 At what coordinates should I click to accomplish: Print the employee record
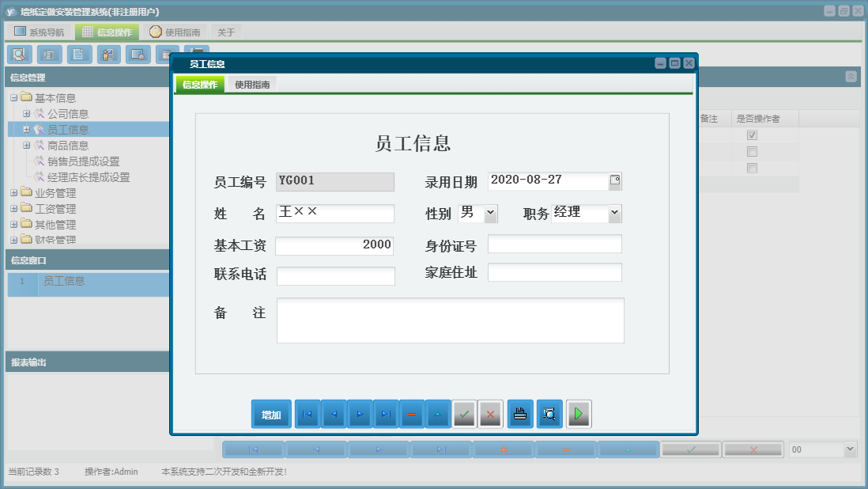pyautogui.click(x=519, y=414)
